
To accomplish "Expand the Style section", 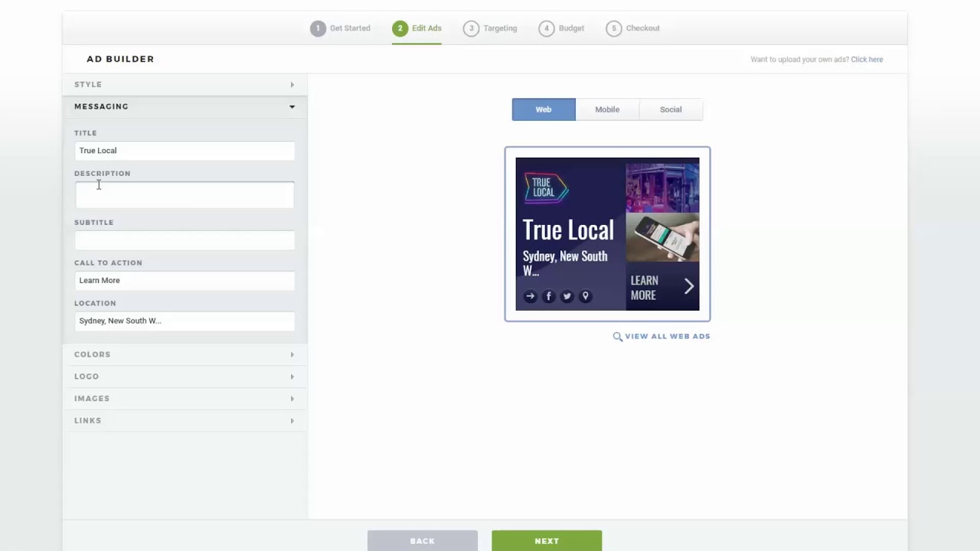I will point(185,84).
